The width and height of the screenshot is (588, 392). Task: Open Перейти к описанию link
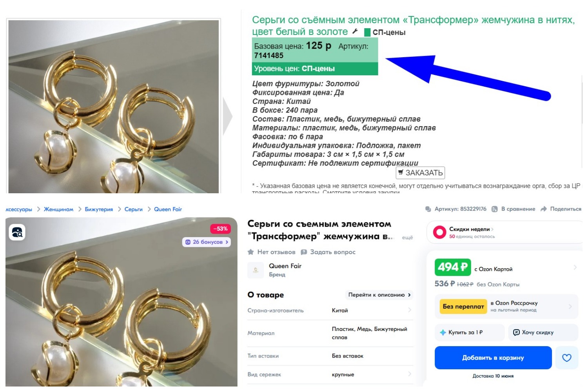coord(379,295)
